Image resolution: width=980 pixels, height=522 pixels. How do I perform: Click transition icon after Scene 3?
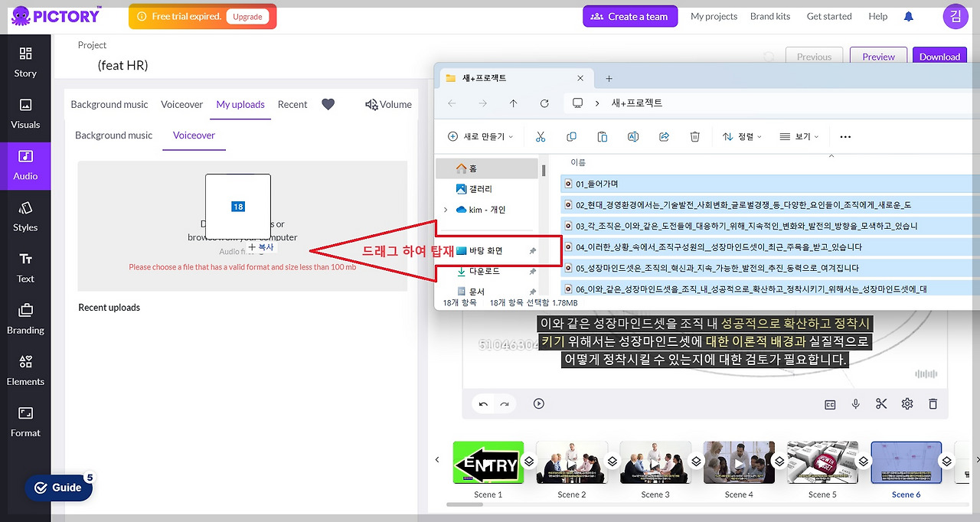coord(696,462)
